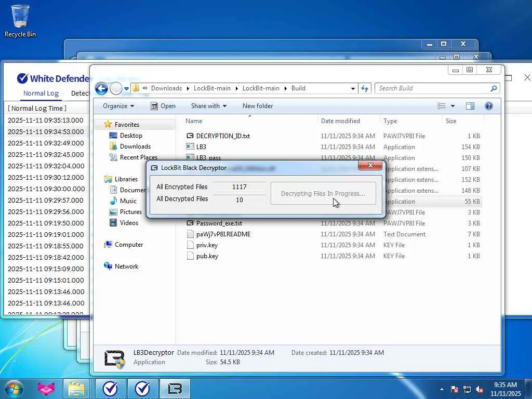The width and height of the screenshot is (532, 399).
Task: Select log entry 2025-11-11 09:35:13.000
Action: point(46,120)
